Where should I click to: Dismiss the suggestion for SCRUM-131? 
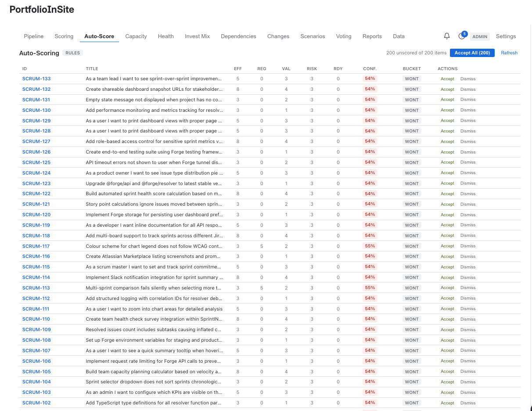pos(468,100)
